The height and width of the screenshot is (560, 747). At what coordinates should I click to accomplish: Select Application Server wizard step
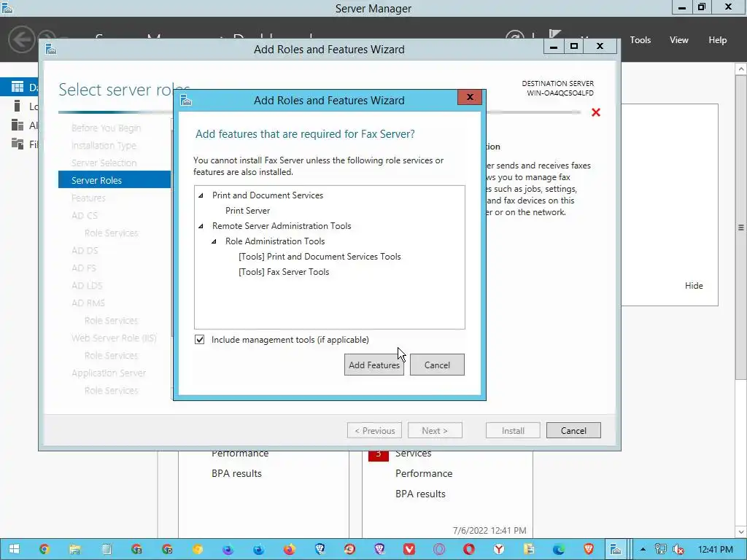click(x=109, y=373)
